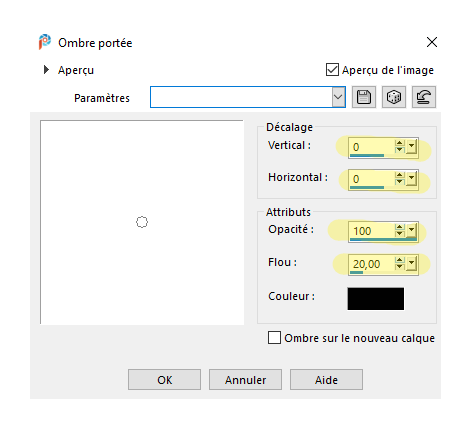471x429 pixels.
Task: Click the Aide button
Action: click(x=326, y=379)
